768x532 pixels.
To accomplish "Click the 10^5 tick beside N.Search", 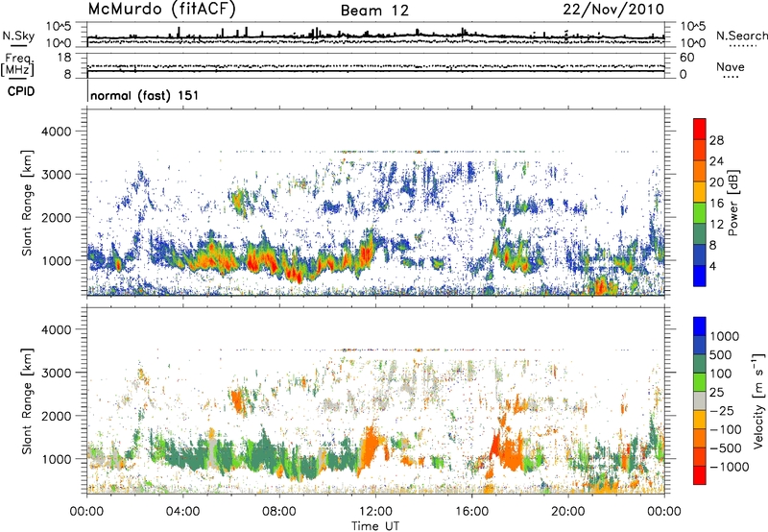I will coord(692,27).
